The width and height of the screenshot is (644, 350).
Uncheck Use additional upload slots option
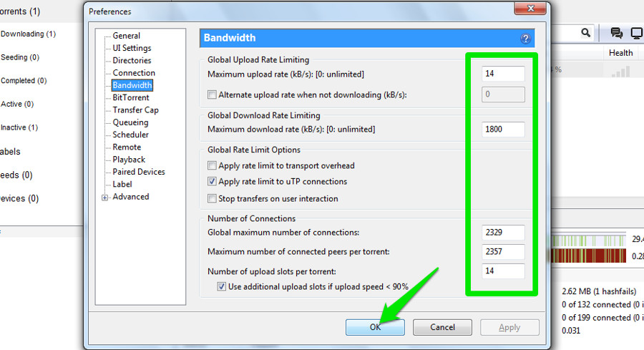point(222,287)
